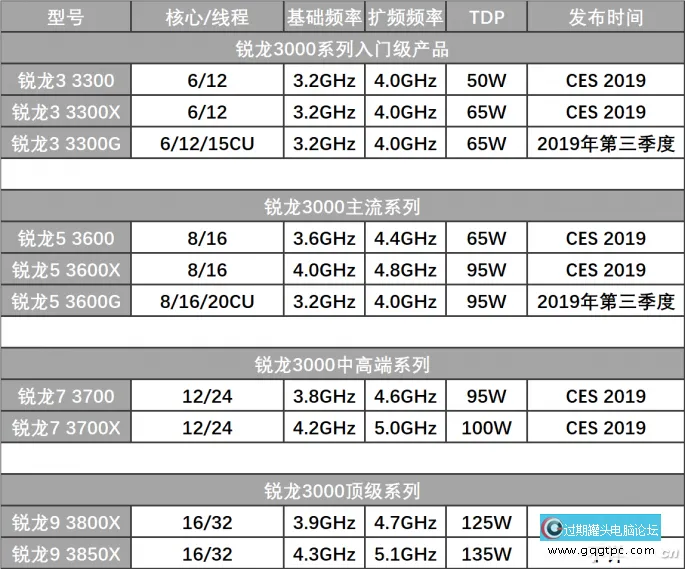This screenshot has height=569, width=685.
Task: Select the 核心/线程 column header
Action: pos(207,18)
